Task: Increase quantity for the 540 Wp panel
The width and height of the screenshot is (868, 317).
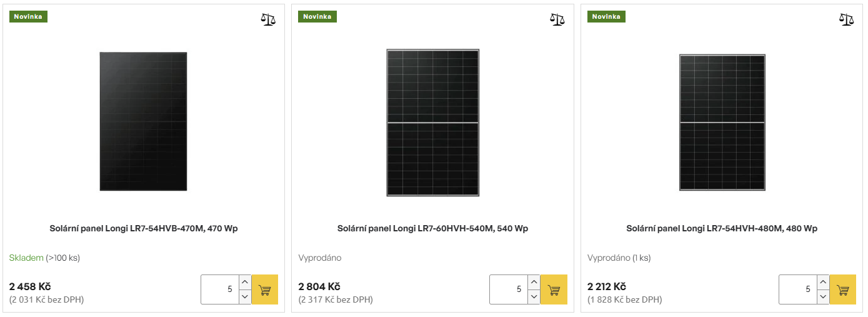Action: (534, 283)
